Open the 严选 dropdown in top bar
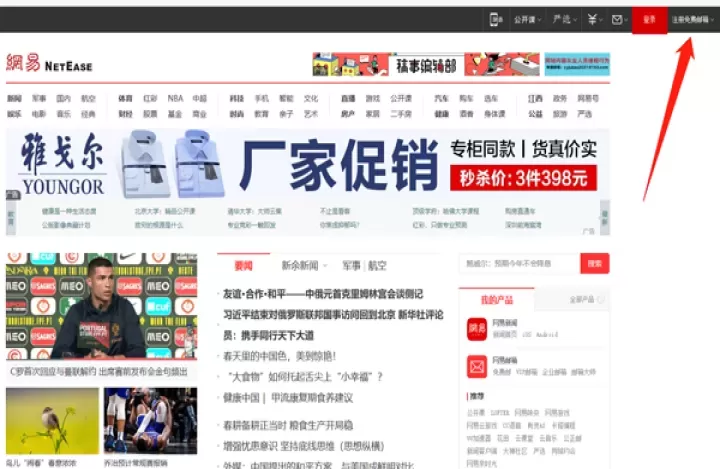Viewport: 720px width, 469px height. [x=565, y=19]
